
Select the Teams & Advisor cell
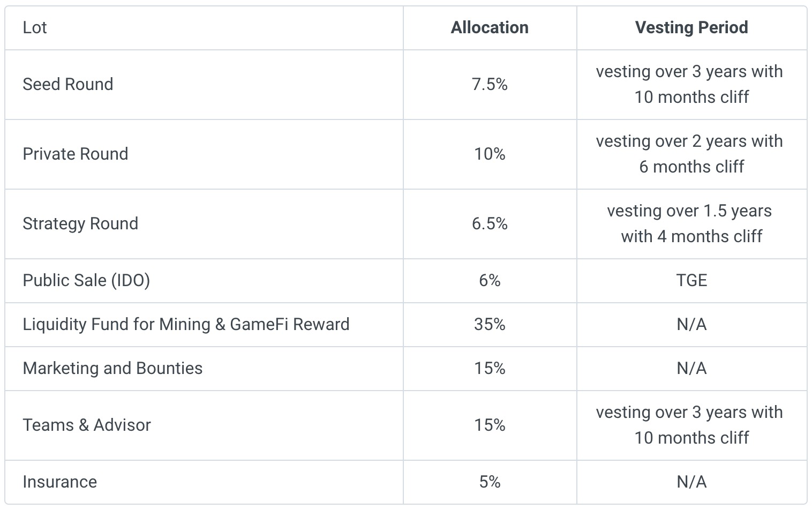(87, 425)
